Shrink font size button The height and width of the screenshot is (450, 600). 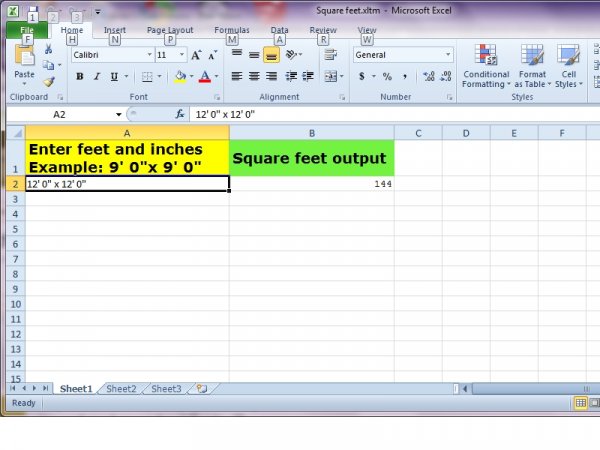212,55
